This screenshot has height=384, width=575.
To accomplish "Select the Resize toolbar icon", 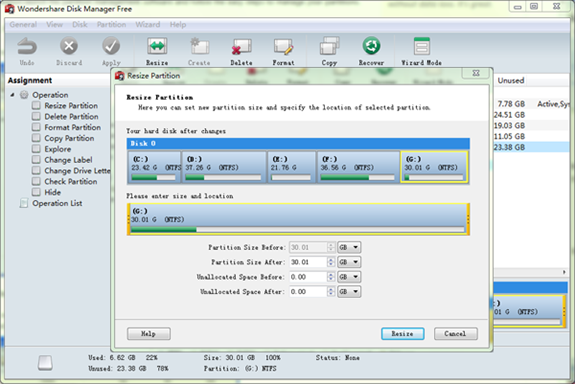I will pyautogui.click(x=157, y=47).
